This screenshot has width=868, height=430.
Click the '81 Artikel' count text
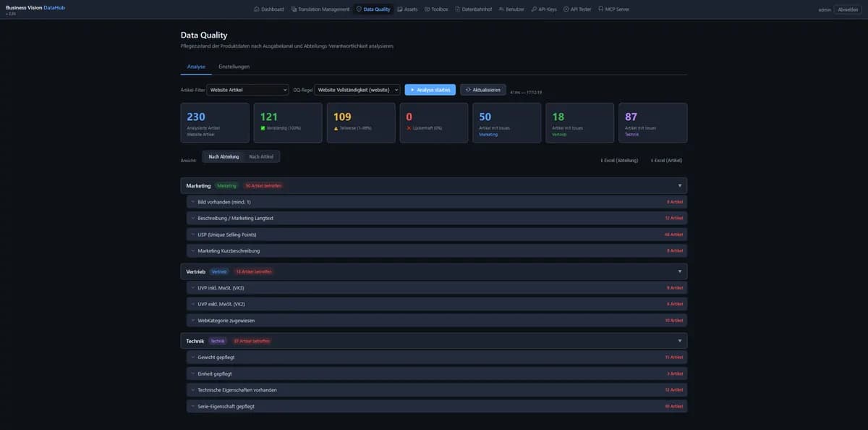click(673, 406)
